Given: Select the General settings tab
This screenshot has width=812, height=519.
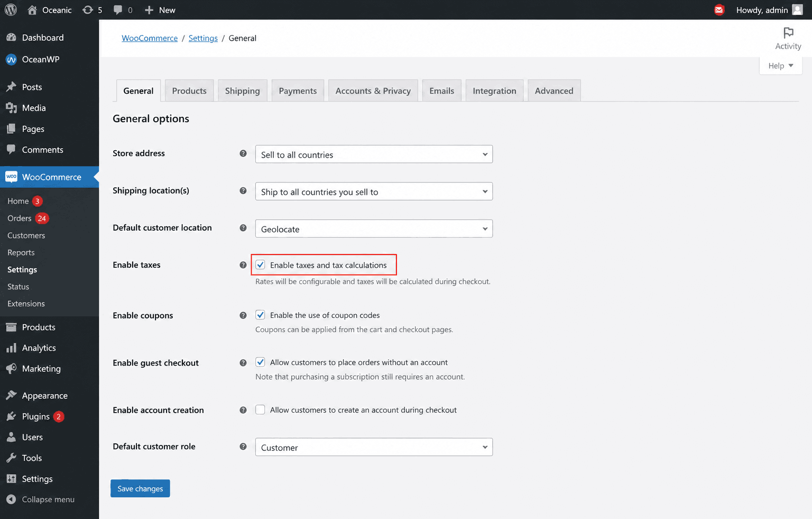Looking at the screenshot, I should click(139, 90).
